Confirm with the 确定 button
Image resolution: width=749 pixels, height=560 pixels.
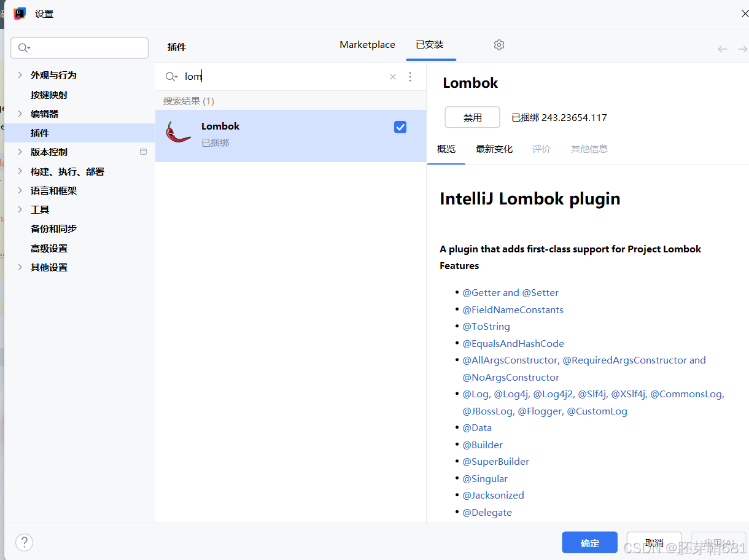point(589,543)
